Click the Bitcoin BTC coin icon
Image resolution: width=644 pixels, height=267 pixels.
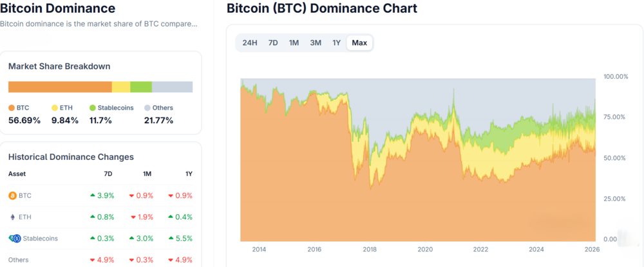[12, 195]
